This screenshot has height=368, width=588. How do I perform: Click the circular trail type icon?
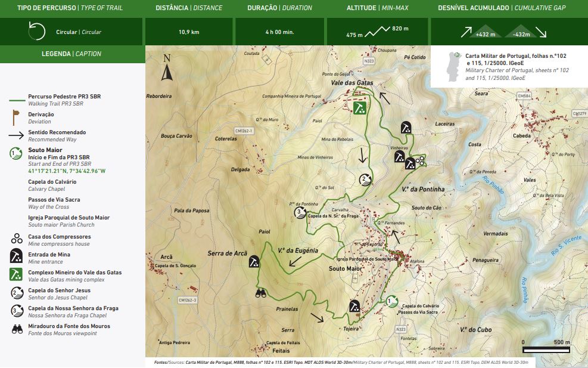point(37,32)
